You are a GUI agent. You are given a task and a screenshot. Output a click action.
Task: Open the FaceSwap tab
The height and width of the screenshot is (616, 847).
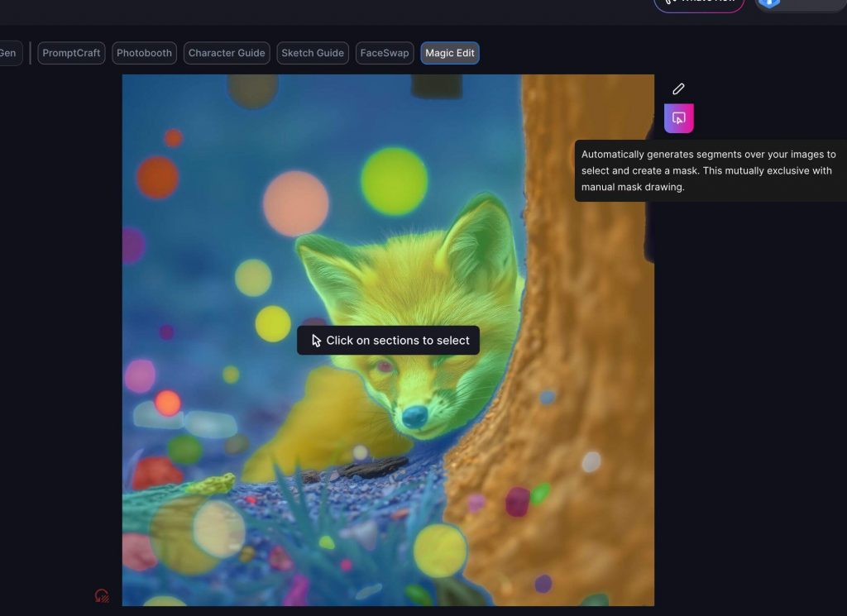tap(385, 53)
